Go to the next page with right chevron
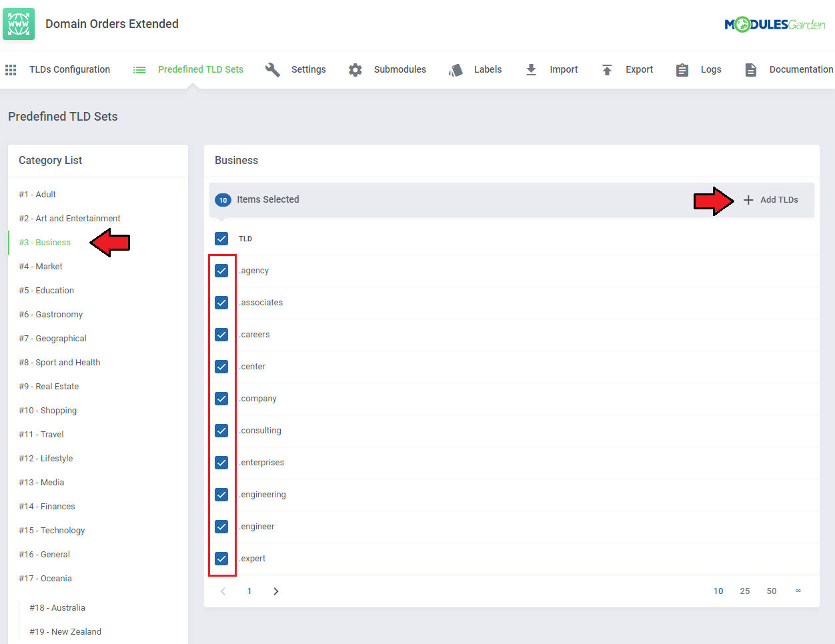 click(x=276, y=591)
